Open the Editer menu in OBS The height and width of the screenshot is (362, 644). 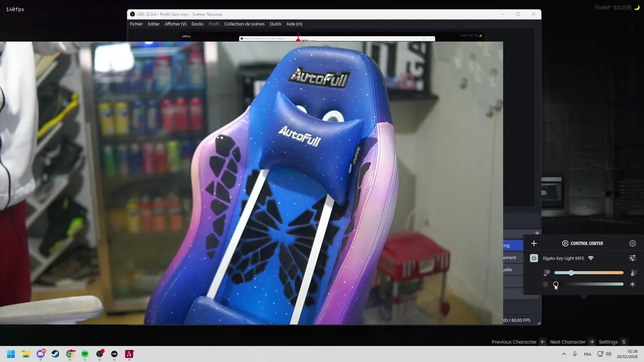coord(153,24)
